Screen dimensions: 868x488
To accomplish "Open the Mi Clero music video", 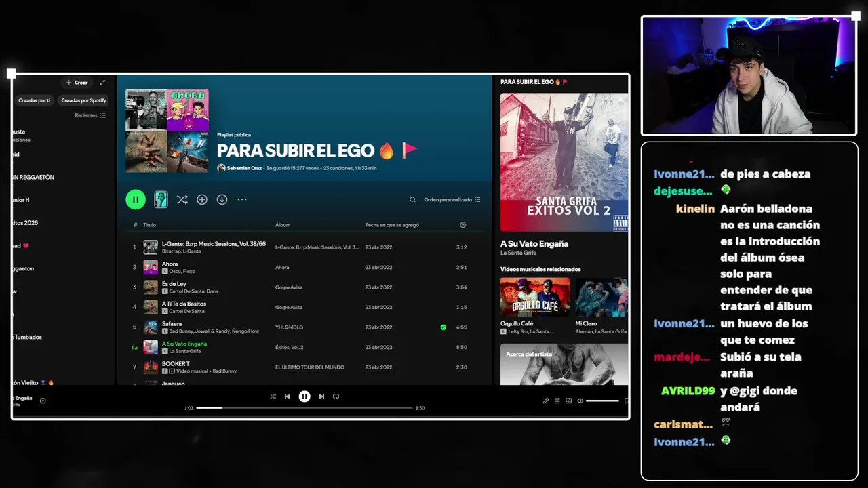I will [601, 297].
